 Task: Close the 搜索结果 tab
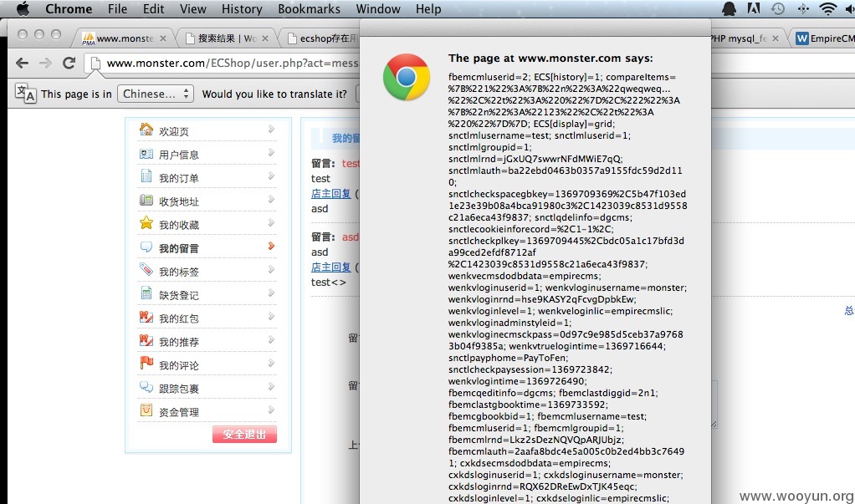coord(265,38)
